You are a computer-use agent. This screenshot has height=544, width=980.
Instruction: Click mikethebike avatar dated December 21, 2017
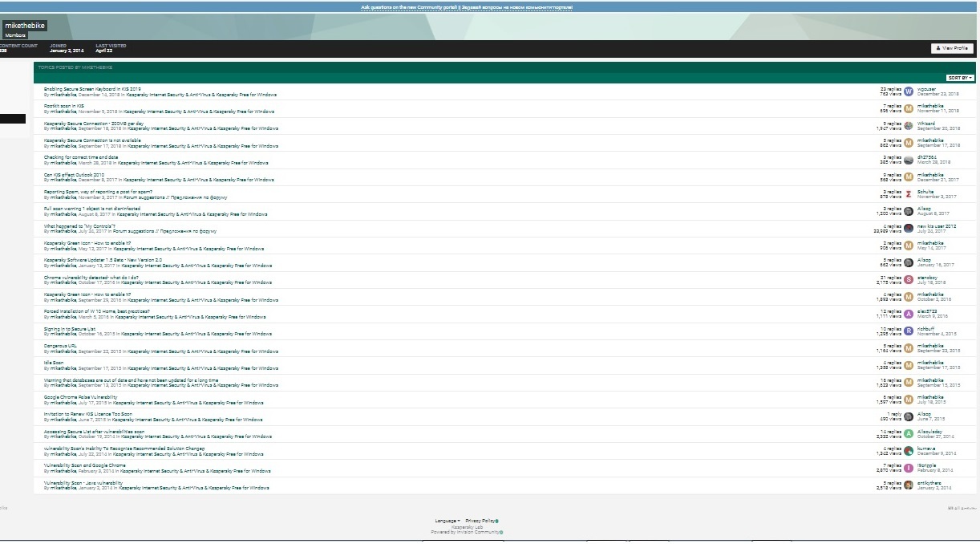[909, 177]
